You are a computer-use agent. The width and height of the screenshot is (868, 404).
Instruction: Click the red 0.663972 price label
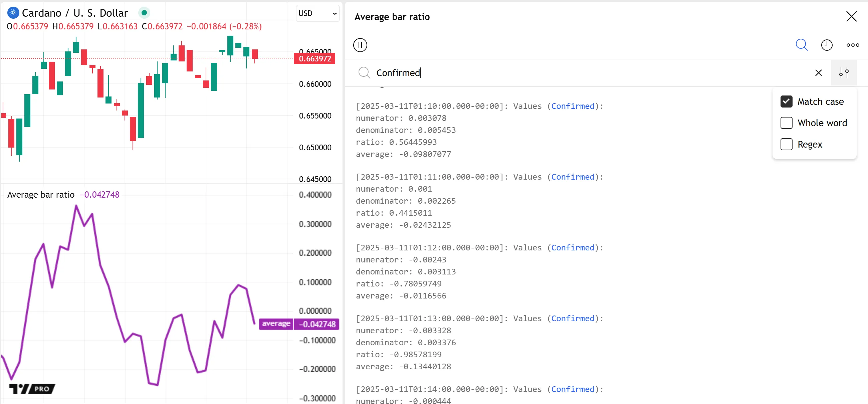pos(315,59)
